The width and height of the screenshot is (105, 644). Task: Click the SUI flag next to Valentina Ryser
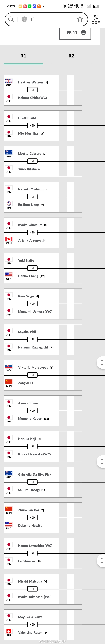click(9, 630)
